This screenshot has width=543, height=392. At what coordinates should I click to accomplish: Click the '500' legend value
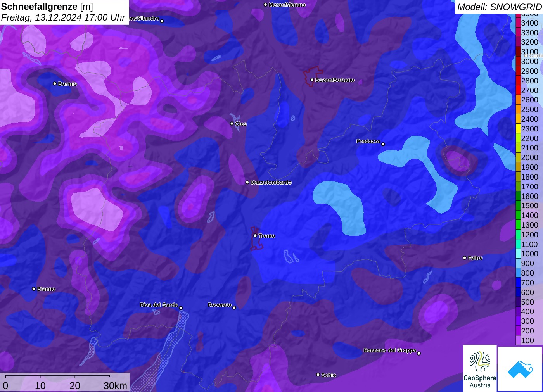pyautogui.click(x=527, y=302)
